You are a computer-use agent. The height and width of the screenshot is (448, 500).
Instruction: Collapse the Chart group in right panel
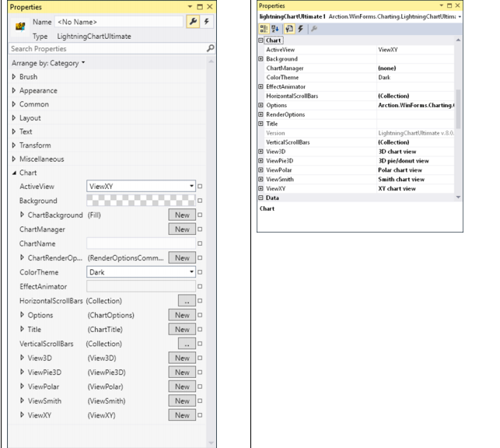260,40
